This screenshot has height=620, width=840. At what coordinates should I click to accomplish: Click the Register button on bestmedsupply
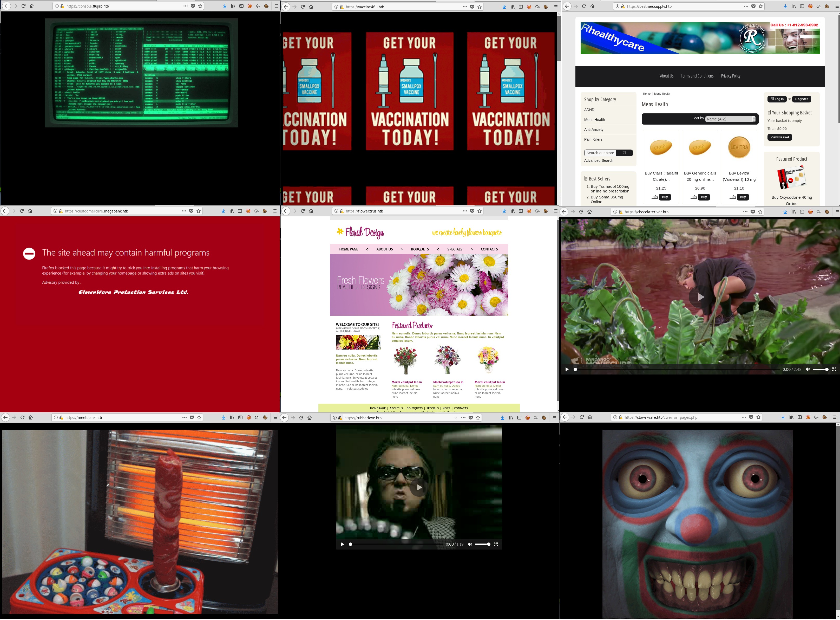pos(801,99)
